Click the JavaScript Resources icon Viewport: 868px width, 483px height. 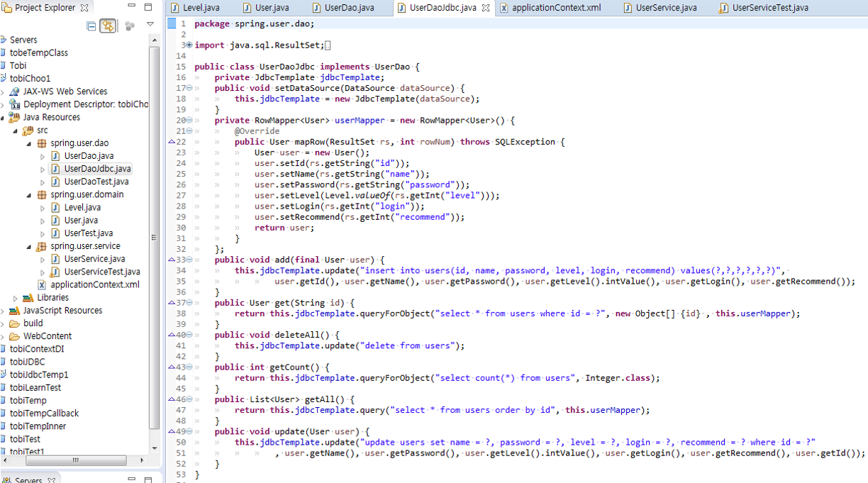pyautogui.click(x=15, y=310)
